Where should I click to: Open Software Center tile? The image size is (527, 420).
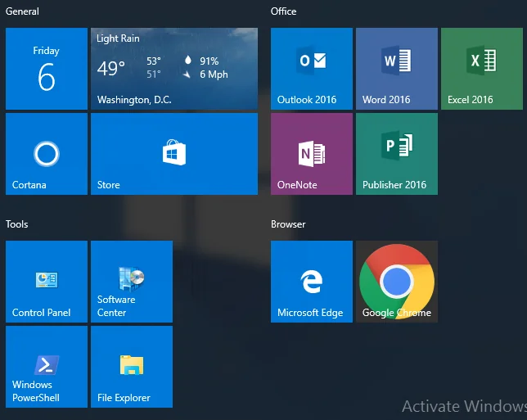click(132, 282)
